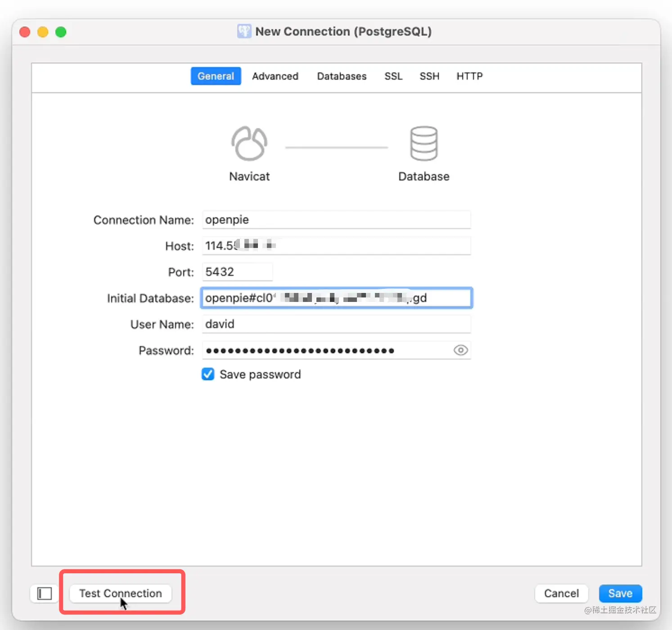Viewport: 672px width, 630px height.
Task: Open the General tab
Action: click(x=216, y=76)
